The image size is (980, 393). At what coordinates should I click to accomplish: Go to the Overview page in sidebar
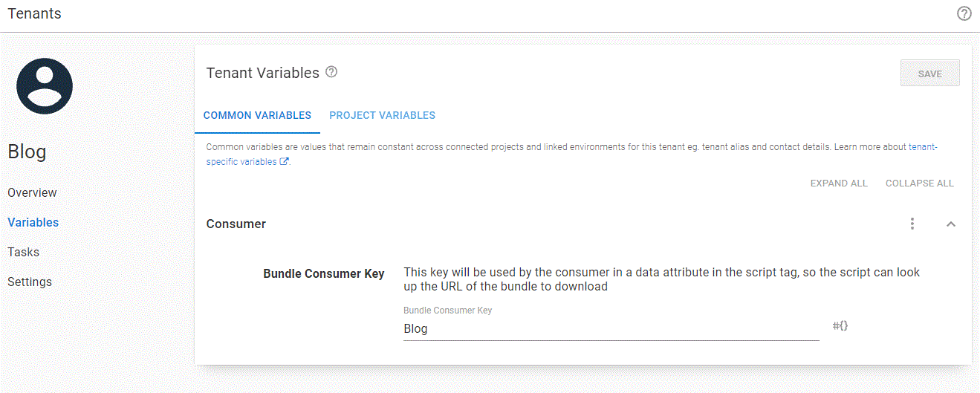click(32, 192)
